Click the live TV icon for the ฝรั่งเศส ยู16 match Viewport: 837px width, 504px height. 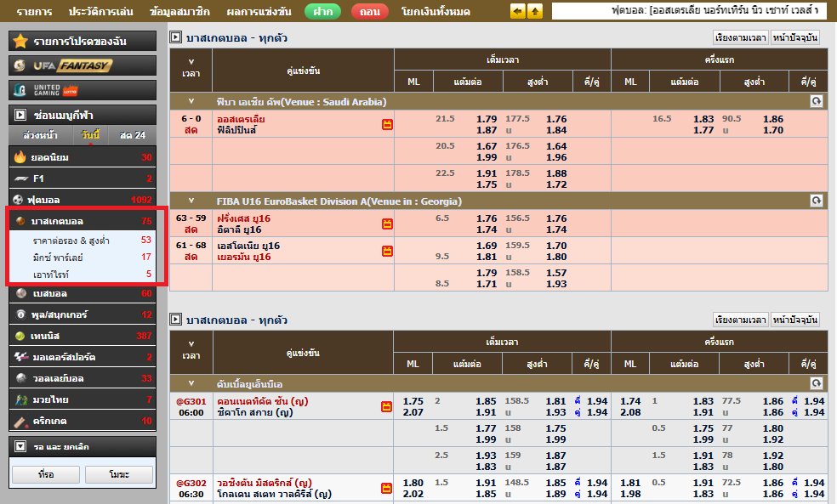[387, 224]
